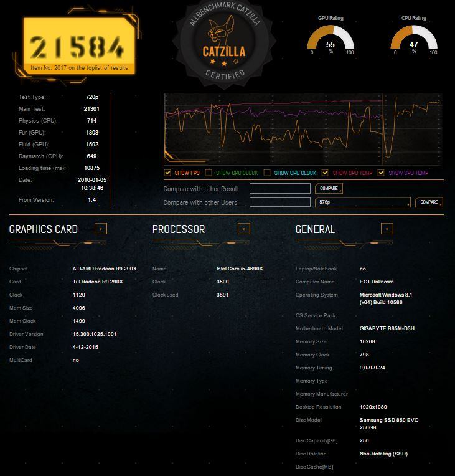Select Clock used value 3891

(x=222, y=295)
